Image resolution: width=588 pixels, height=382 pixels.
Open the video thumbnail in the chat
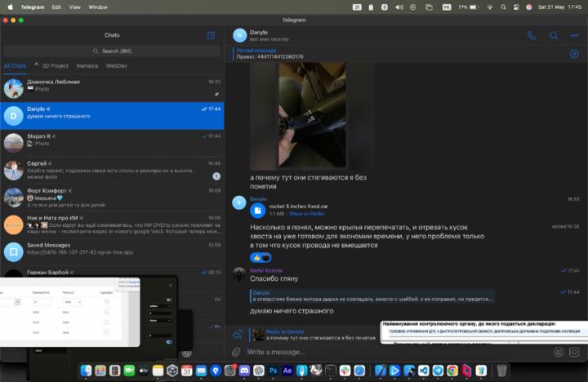[312, 115]
